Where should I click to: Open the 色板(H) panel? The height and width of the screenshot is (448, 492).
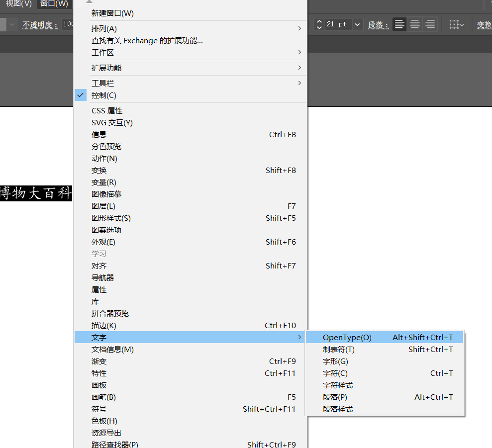point(190,421)
